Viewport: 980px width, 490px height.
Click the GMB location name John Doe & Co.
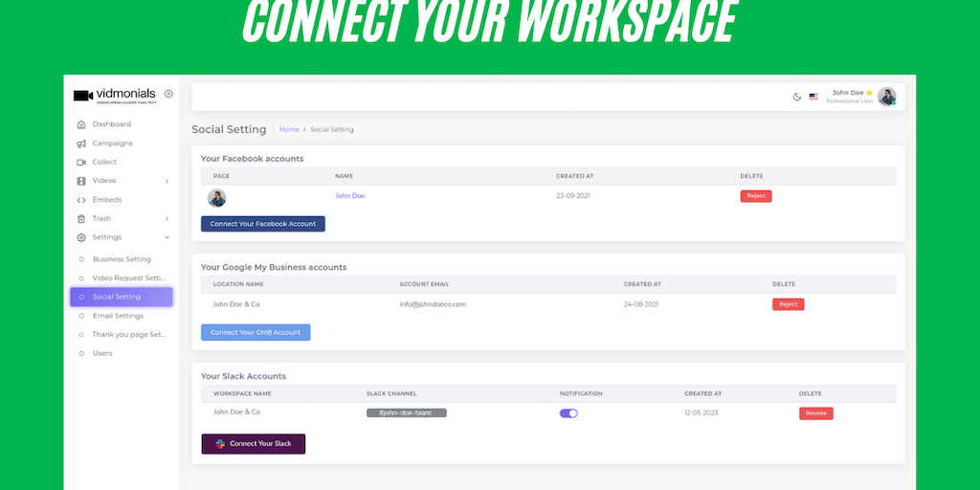click(x=237, y=304)
